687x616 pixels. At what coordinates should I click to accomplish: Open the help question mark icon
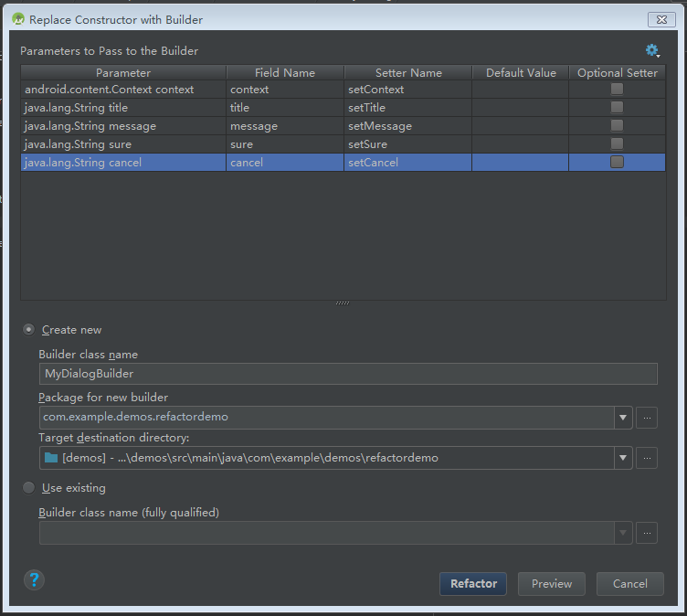(34, 579)
